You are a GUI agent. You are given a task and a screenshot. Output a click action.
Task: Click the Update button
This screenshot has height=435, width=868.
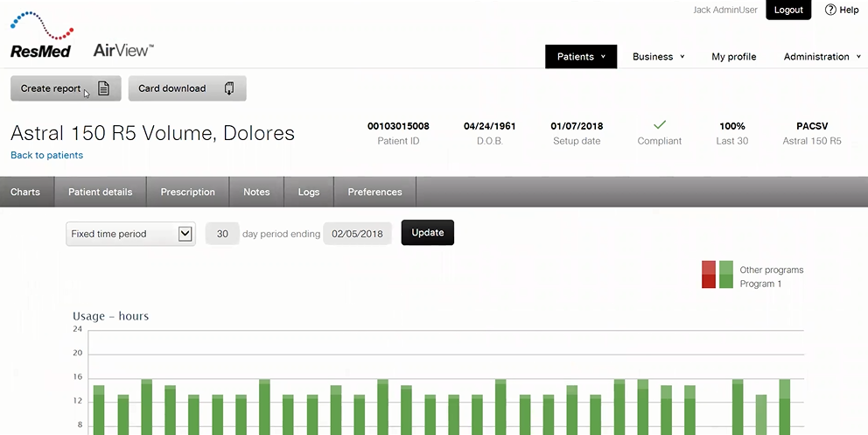[x=427, y=233]
